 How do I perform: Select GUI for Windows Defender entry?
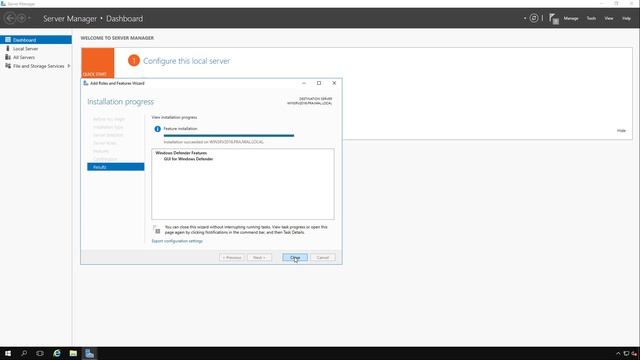pyautogui.click(x=188, y=159)
